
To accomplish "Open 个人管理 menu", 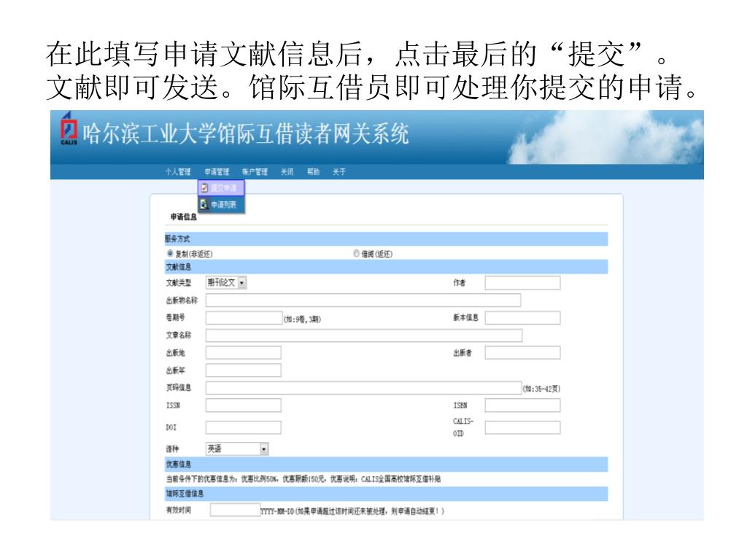I will pyautogui.click(x=178, y=172).
